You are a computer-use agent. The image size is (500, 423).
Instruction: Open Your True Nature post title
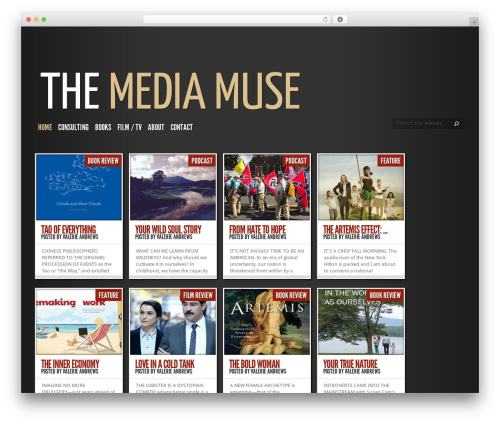(x=350, y=364)
